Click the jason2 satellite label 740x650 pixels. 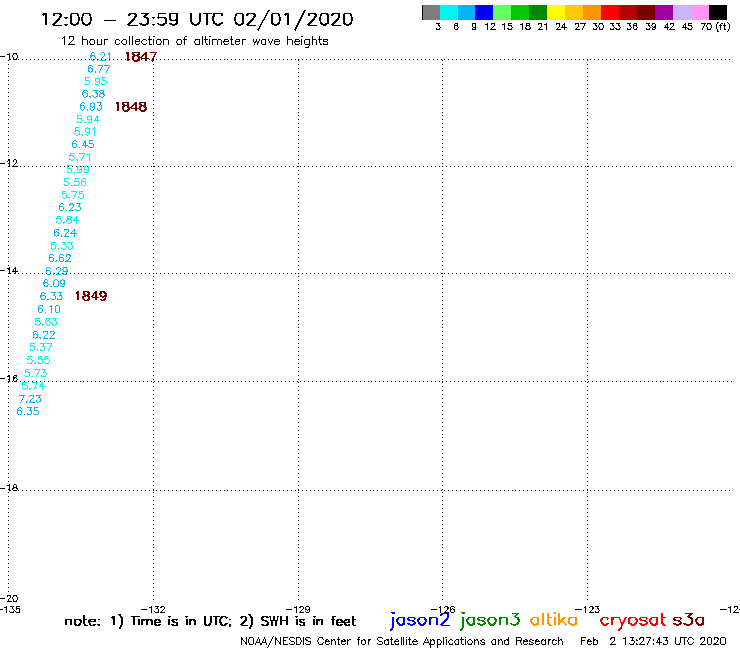[x=420, y=620]
